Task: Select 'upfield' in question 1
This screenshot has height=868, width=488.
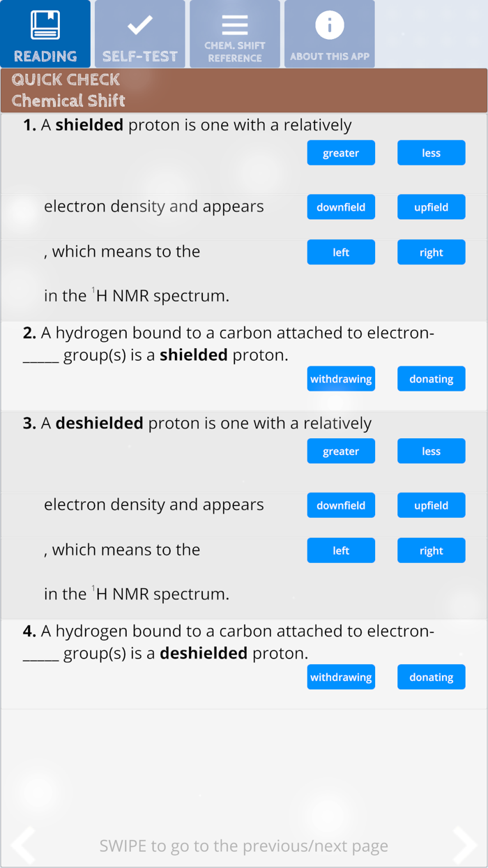Action: pyautogui.click(x=431, y=207)
